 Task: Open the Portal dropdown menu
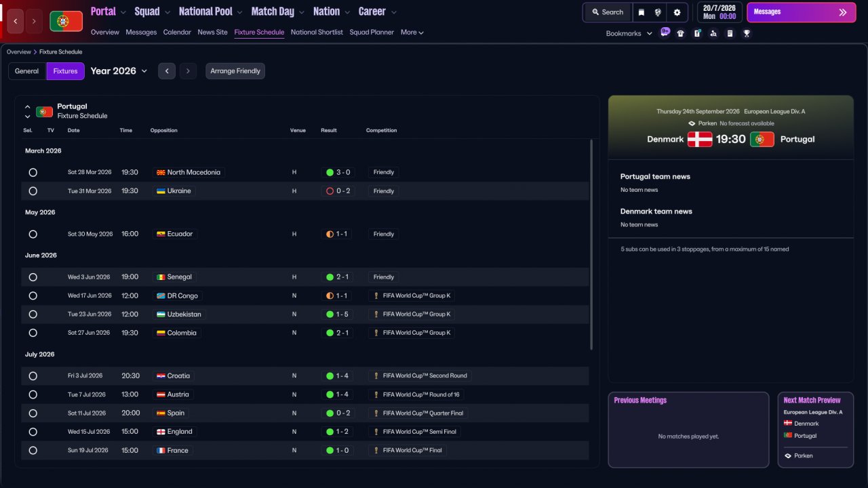108,12
